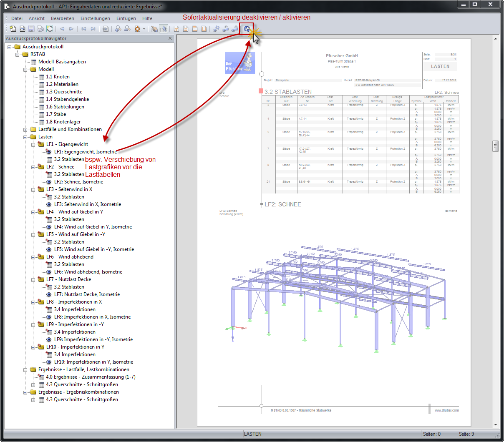
Task: Click the zoom-in magnifier toolbar icon
Action: 118,29
